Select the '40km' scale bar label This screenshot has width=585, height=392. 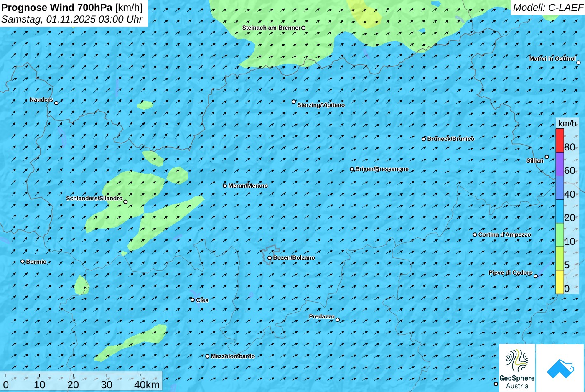coord(147,384)
